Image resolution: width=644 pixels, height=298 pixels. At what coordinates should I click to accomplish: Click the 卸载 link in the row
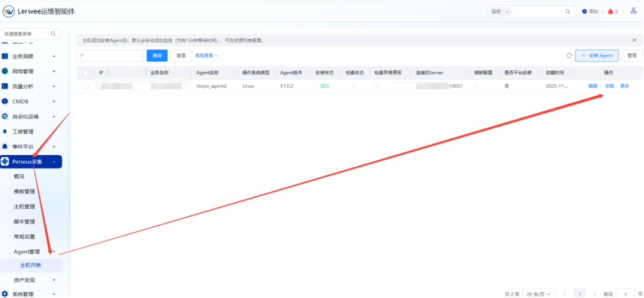[x=610, y=86]
